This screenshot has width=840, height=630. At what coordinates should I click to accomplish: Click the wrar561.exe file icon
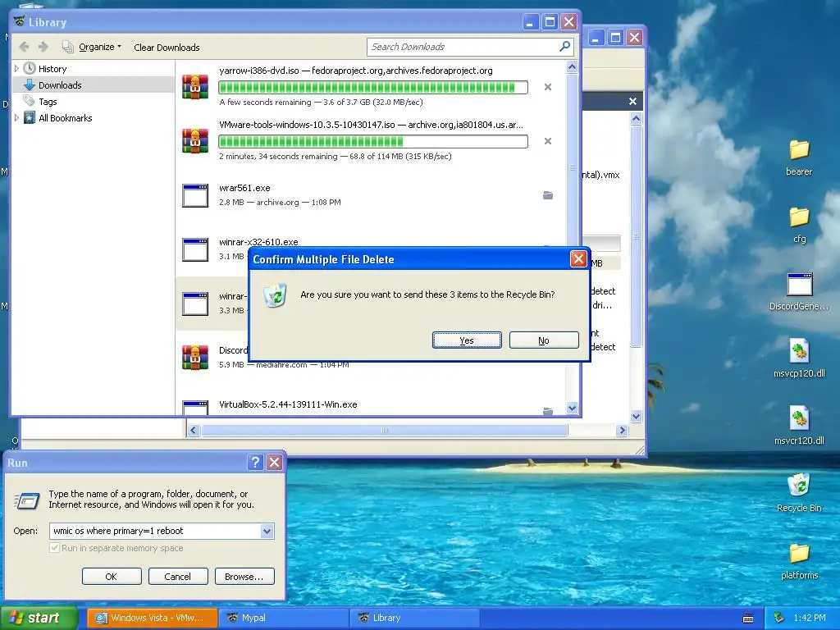click(195, 195)
